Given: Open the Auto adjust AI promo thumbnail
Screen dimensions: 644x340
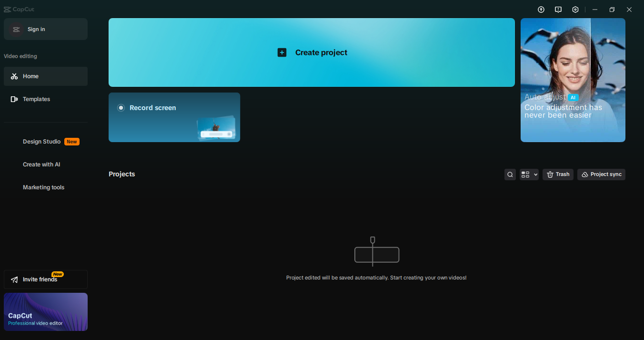Looking at the screenshot, I should pos(573,80).
